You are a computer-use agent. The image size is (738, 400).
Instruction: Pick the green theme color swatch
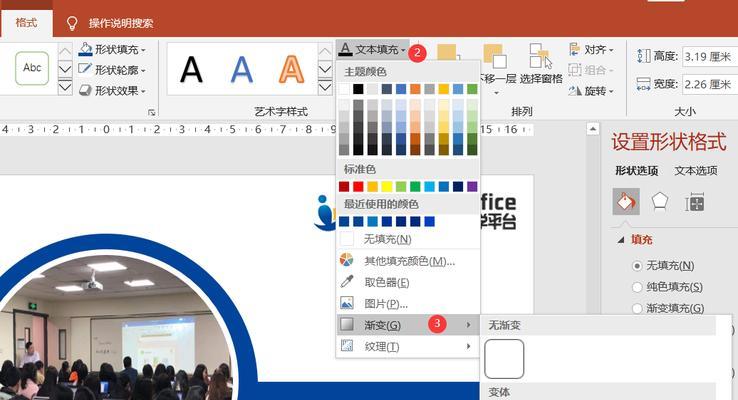[472, 89]
